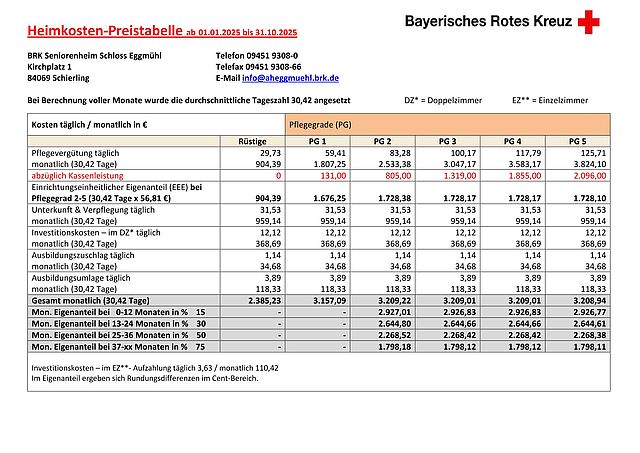Screen dimensions: 640x453
Task: Click the info@aheggmuehl.brk.de email link
Action: click(x=290, y=78)
